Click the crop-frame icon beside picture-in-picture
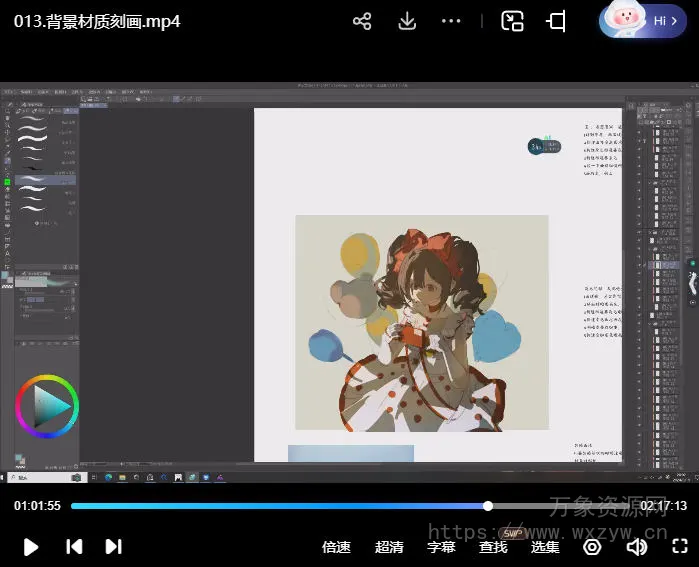This screenshot has width=699, height=567. click(x=557, y=21)
